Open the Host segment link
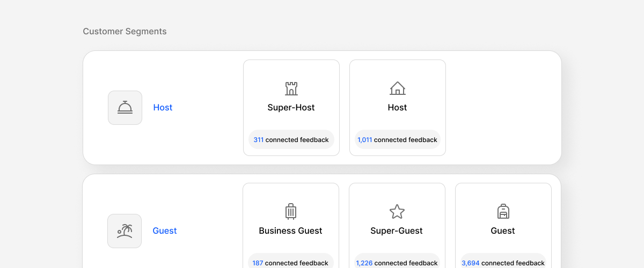 point(163,108)
